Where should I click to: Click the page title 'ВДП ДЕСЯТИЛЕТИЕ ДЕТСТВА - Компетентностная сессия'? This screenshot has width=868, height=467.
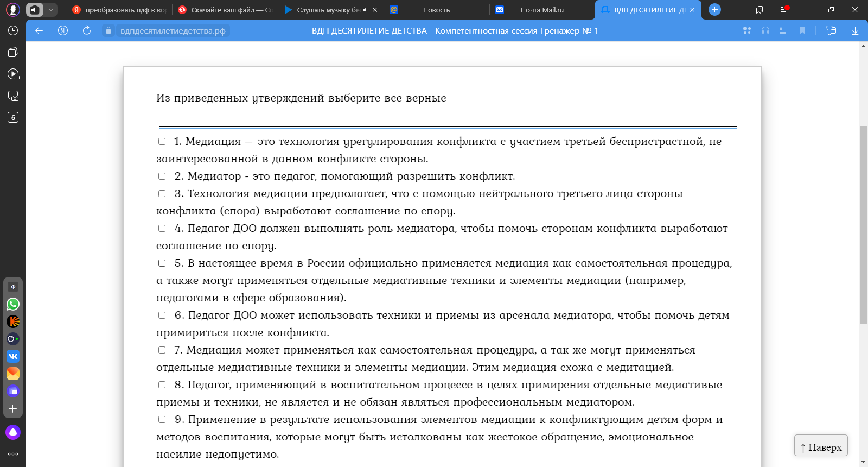tap(455, 31)
